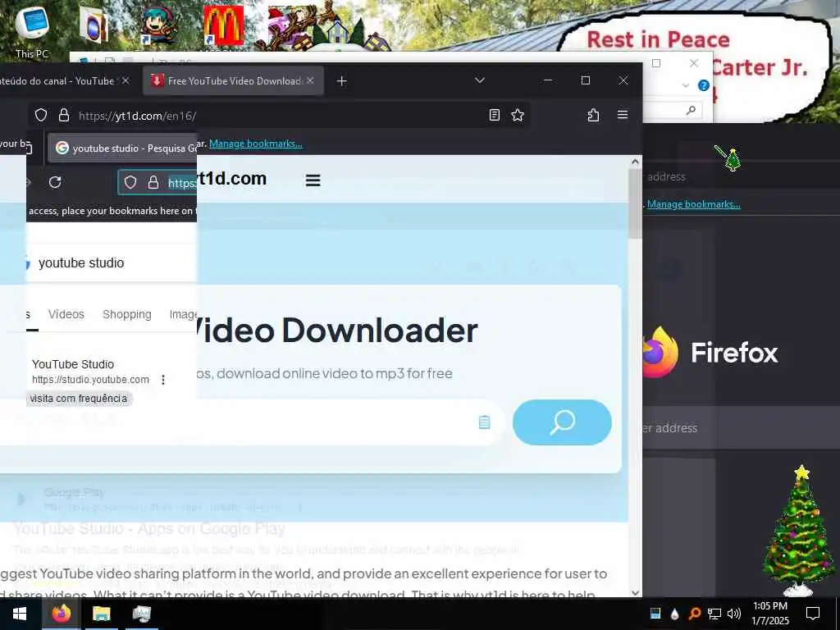
Task: Open the volume tray icon
Action: [x=734, y=614]
